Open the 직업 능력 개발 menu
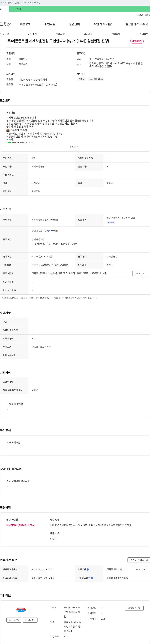This screenshot has width=150, height=644. click(x=103, y=24)
